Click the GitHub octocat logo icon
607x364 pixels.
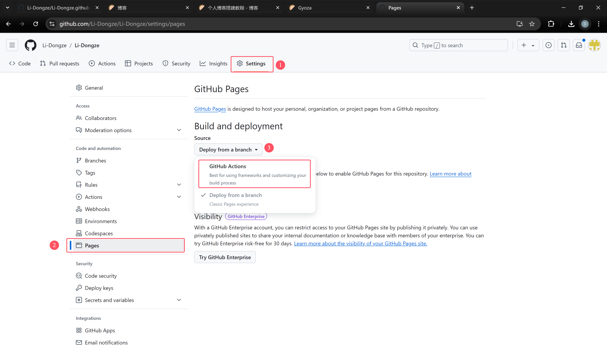coord(30,45)
